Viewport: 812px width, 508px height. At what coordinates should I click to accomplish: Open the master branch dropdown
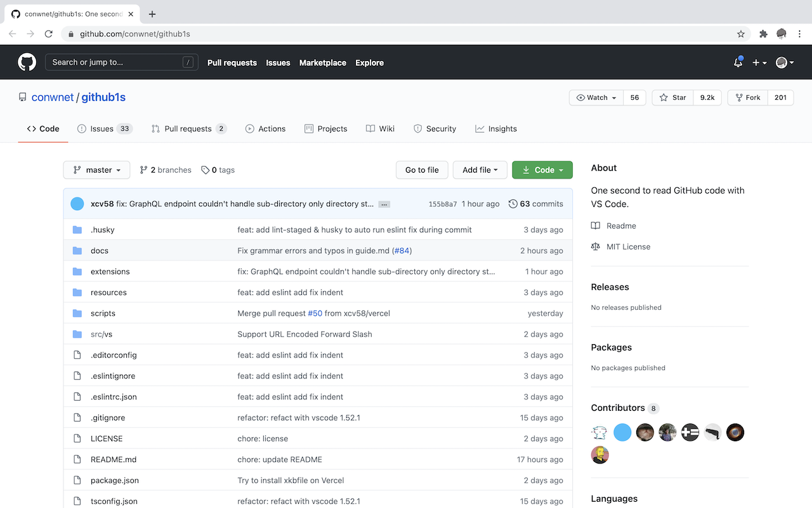(96, 170)
